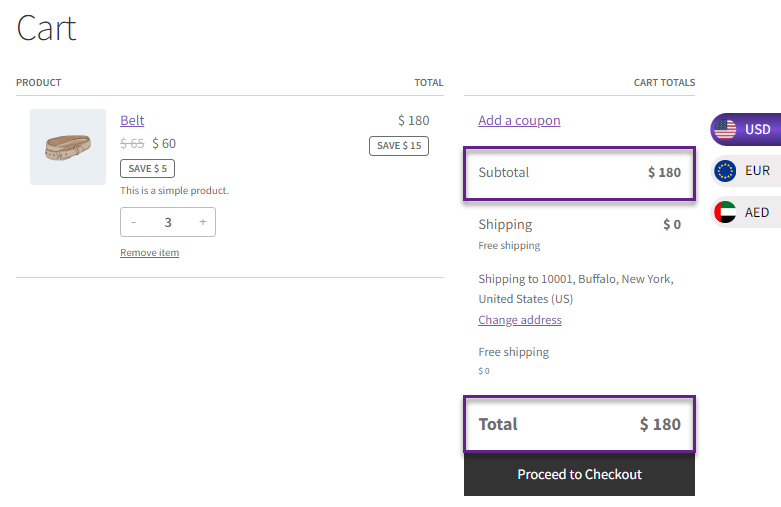781x507 pixels.
Task: Increase Belt quantity with plus button
Action: tap(203, 222)
